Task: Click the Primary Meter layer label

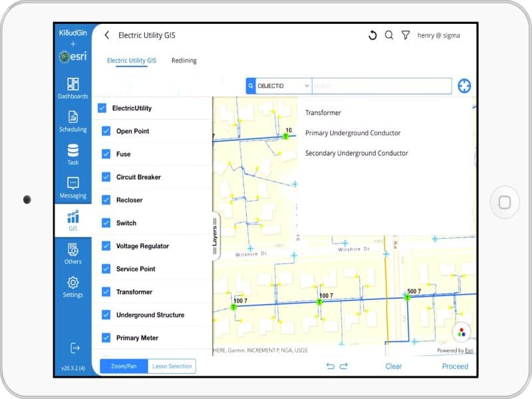Action: point(137,338)
